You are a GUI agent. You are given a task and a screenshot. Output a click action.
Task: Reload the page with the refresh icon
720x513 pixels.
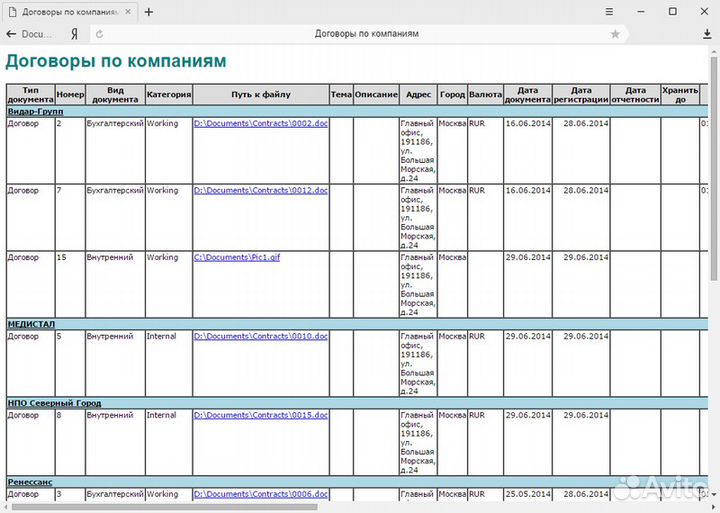pos(99,33)
